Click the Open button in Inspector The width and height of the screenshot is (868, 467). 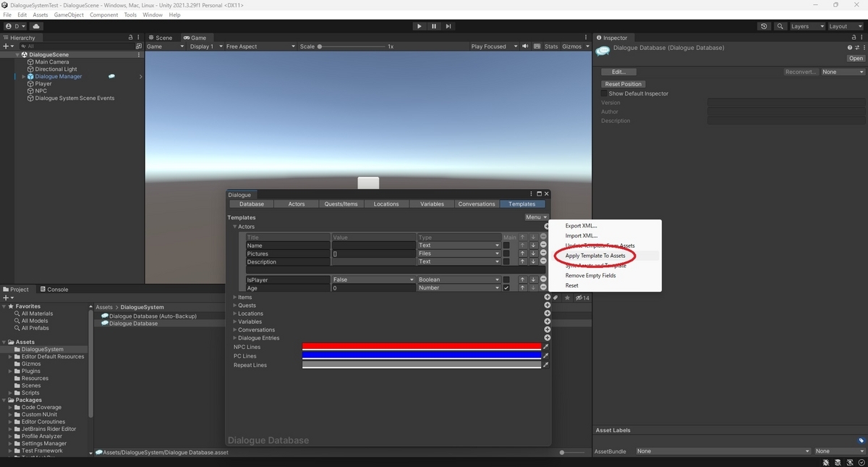click(856, 59)
